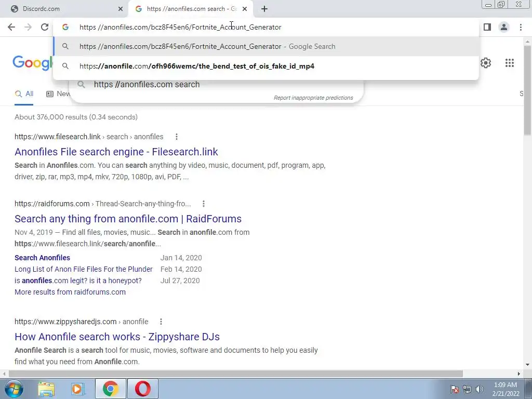532x399 pixels.
Task: Click the horizontal scrollbar left arrow
Action: [x=4, y=374]
